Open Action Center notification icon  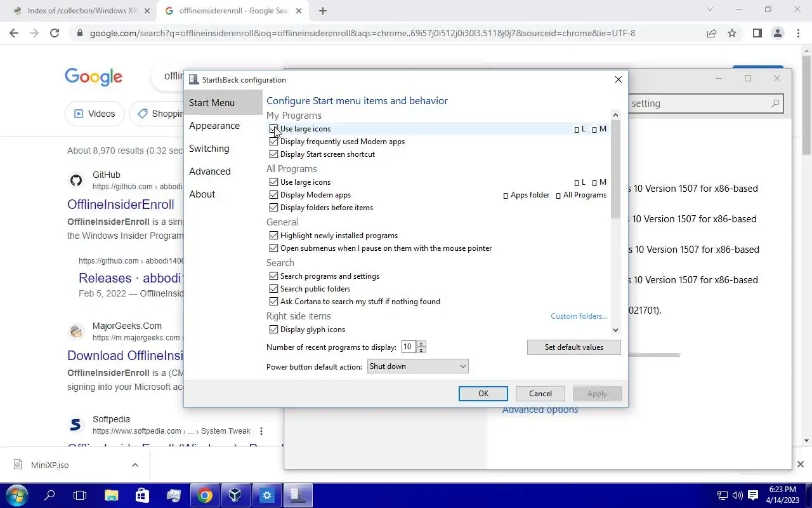coord(753,495)
